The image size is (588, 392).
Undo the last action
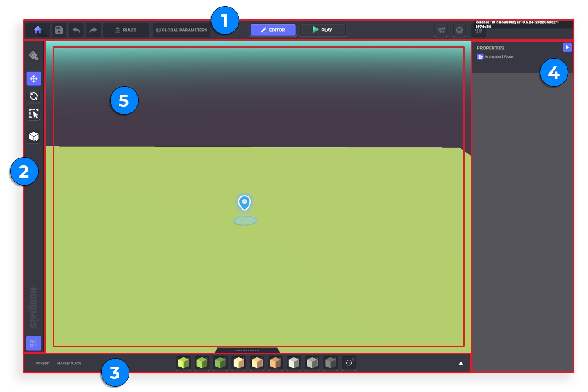click(x=76, y=30)
